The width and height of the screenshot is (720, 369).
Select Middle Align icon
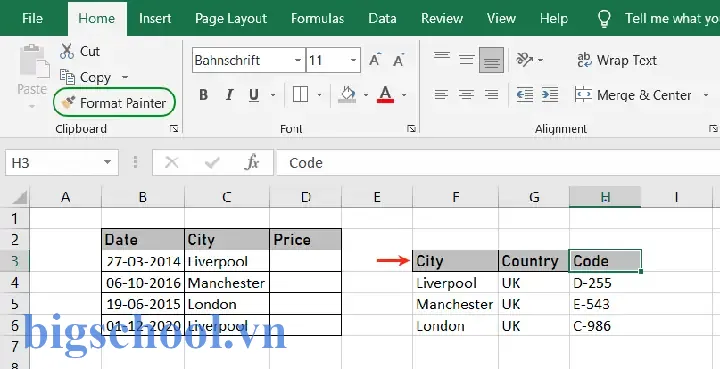[x=467, y=60]
